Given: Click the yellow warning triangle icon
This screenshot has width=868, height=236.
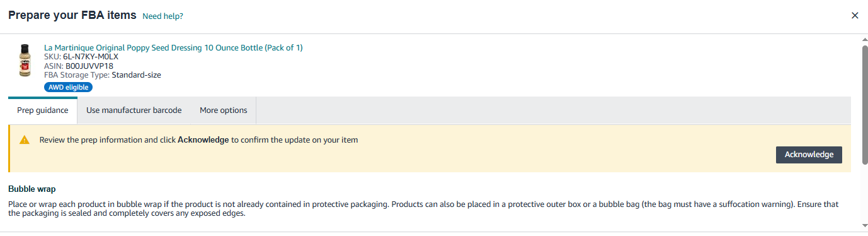Looking at the screenshot, I should click(25, 140).
